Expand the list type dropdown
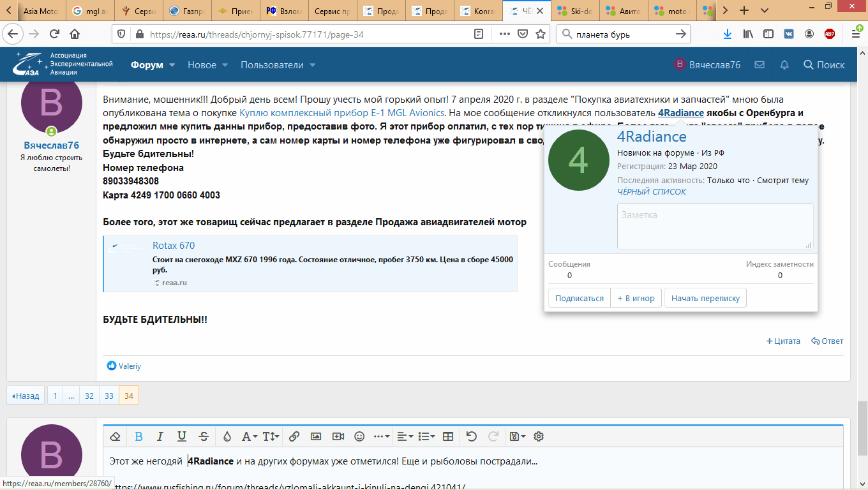Screen dimensions: 868x490 (426, 436)
